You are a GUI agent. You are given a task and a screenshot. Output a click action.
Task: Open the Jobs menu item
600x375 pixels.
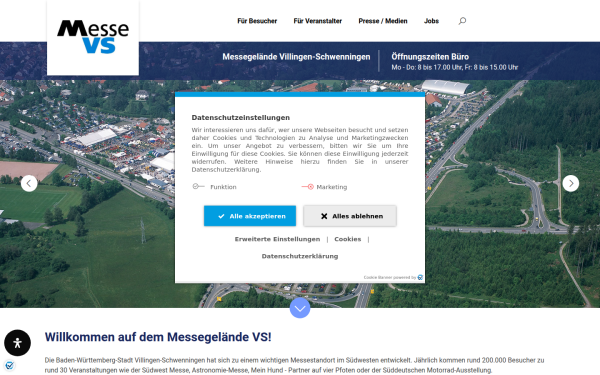[431, 21]
